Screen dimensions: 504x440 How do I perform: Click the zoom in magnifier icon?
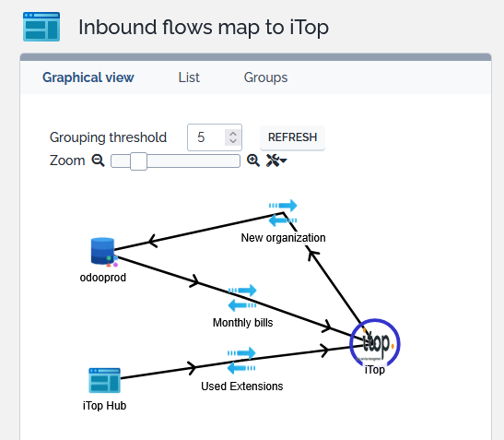(253, 161)
